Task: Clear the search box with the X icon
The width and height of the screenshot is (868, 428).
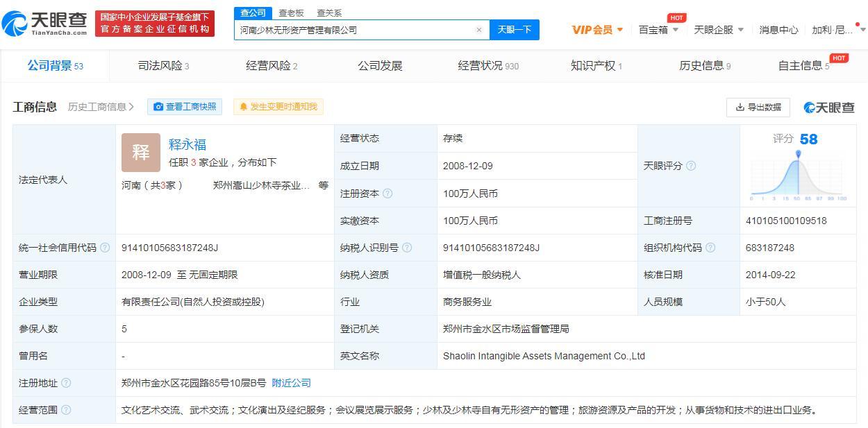Action: (478, 30)
